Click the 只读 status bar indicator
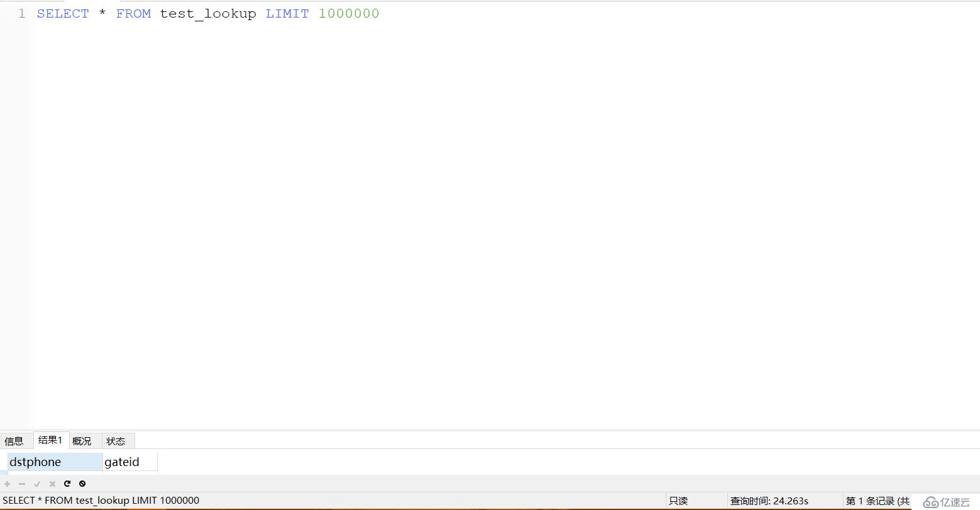980x510 pixels. tap(678, 501)
